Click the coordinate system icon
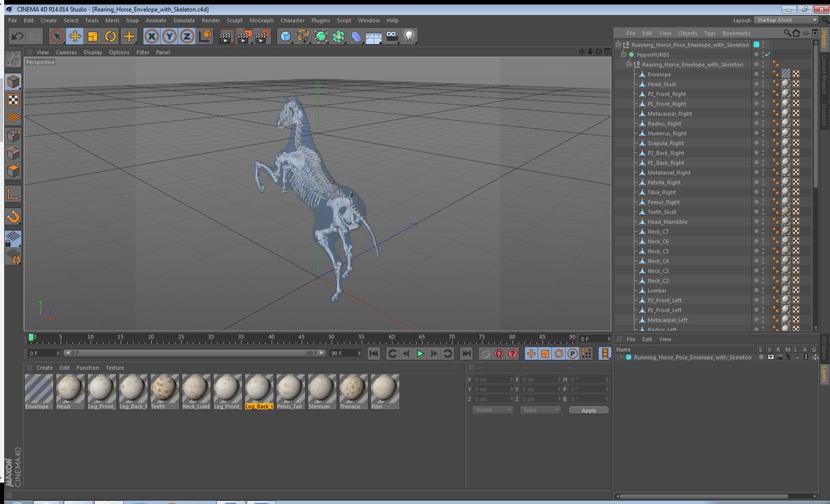This screenshot has height=504, width=830. point(205,36)
